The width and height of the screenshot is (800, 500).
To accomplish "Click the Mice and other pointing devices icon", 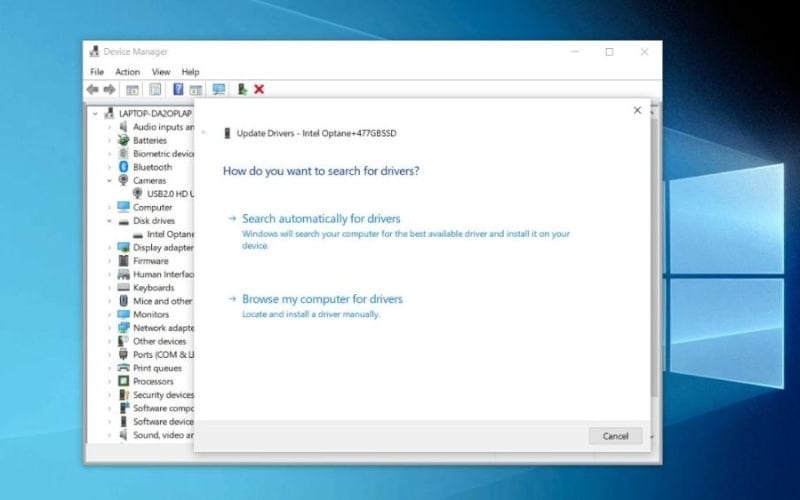I will click(123, 301).
